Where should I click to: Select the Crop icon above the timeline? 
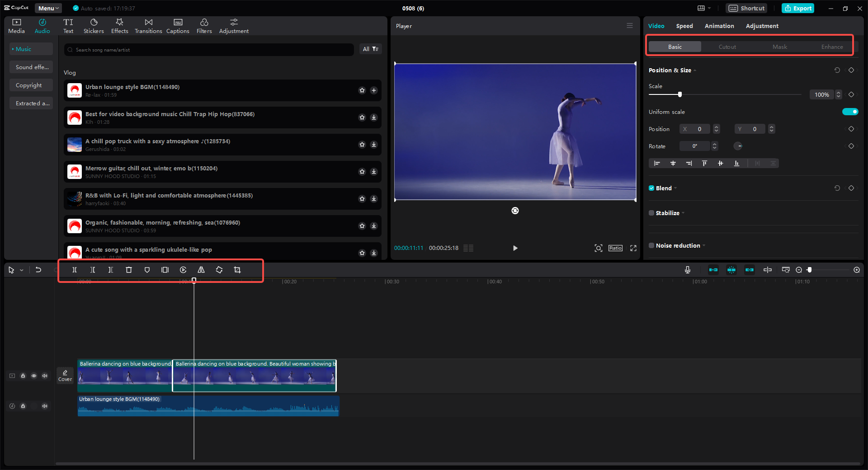tap(237, 270)
